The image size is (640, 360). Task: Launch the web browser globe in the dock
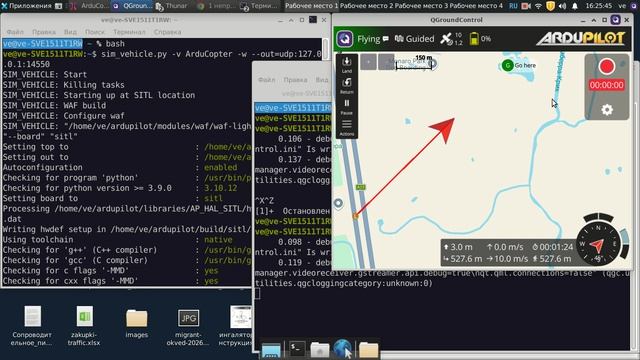pyautogui.click(x=342, y=349)
